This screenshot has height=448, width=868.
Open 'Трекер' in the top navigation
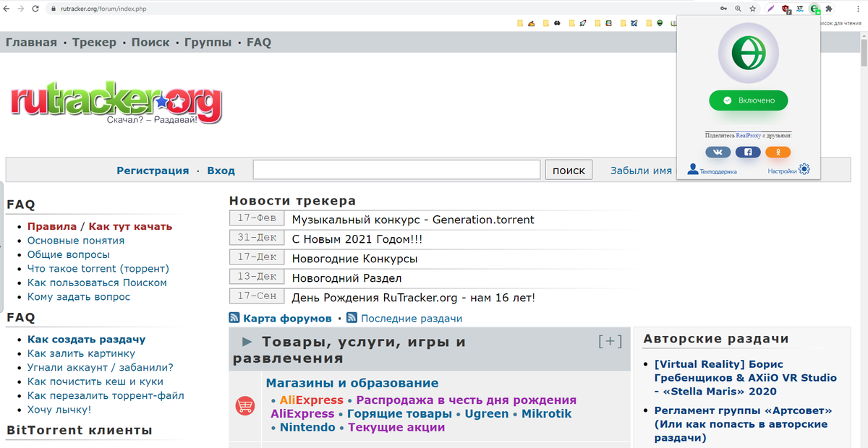click(x=95, y=43)
